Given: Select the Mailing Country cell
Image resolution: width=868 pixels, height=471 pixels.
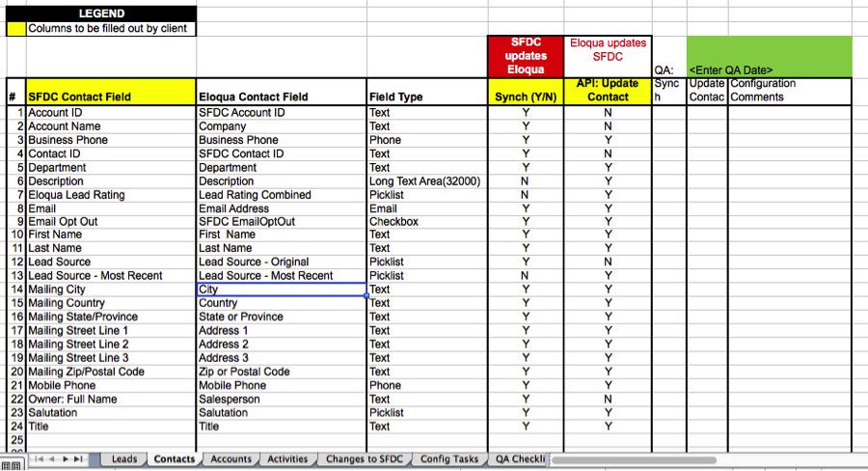Looking at the screenshot, I should click(x=111, y=303).
